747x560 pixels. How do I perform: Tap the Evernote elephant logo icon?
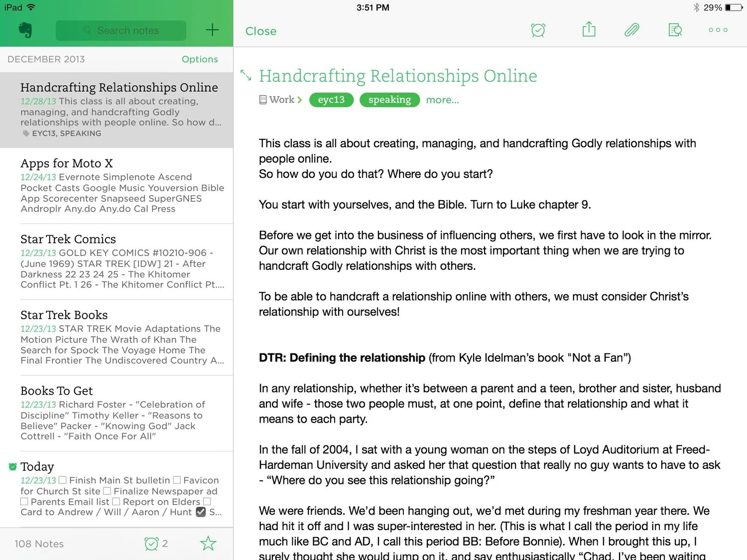click(x=25, y=30)
